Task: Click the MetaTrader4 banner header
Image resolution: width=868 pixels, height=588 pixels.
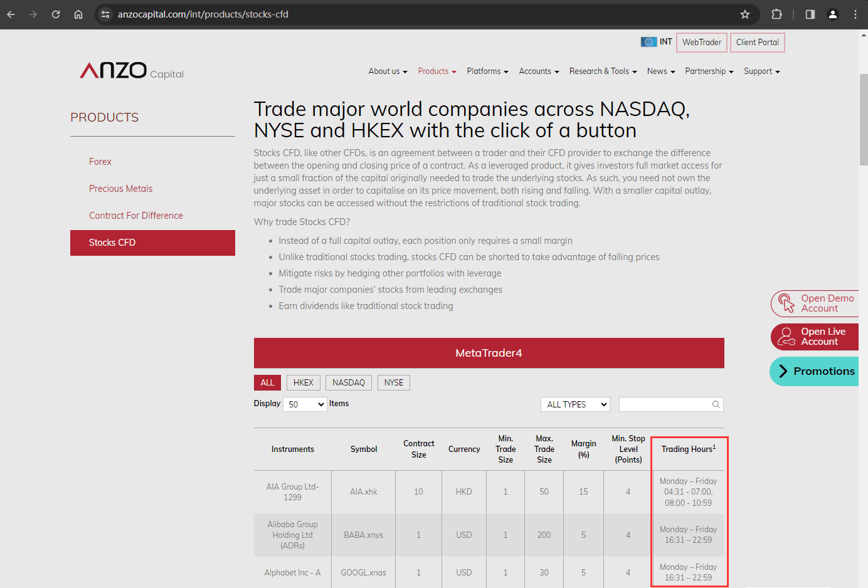Action: click(489, 353)
